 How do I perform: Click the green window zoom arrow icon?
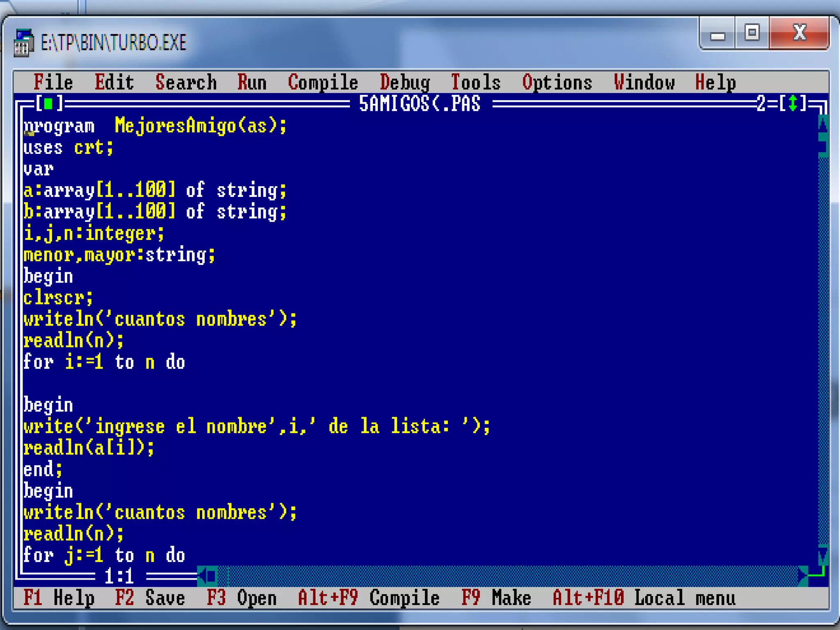(792, 103)
